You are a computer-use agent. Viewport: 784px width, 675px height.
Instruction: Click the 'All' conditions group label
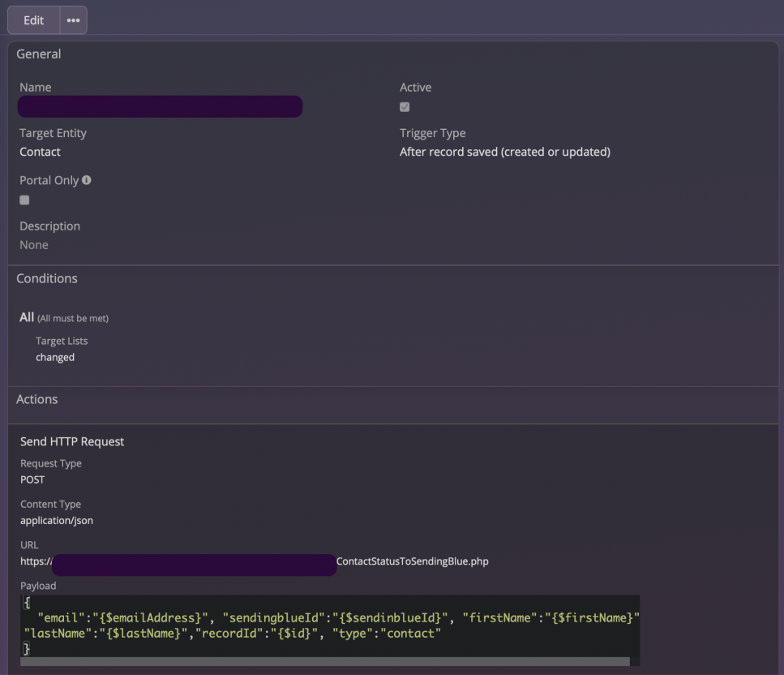click(27, 317)
